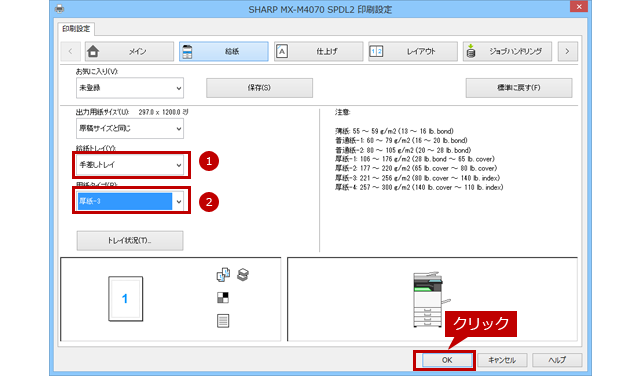Screen dimensions: 640x376
Task: Open the メイン tab
Action: (129, 51)
